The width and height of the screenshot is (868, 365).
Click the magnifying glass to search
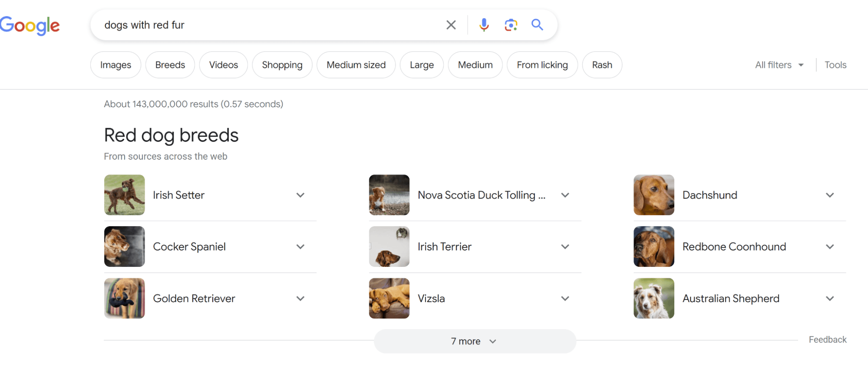coord(537,25)
